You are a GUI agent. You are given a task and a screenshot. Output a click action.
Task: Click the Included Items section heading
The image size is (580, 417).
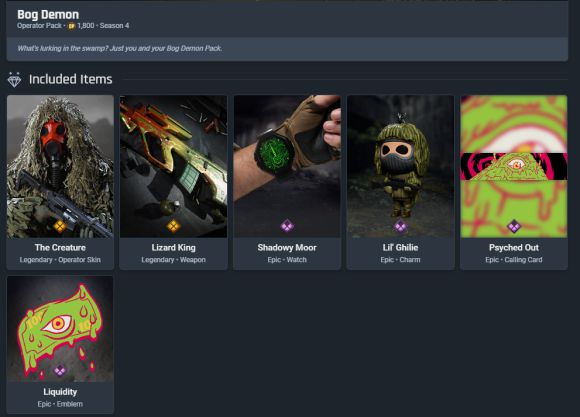pyautogui.click(x=71, y=79)
